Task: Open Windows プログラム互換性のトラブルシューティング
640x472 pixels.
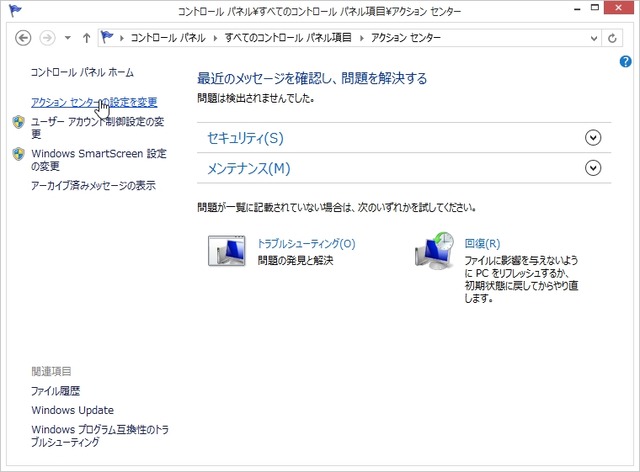Action: coord(100,436)
